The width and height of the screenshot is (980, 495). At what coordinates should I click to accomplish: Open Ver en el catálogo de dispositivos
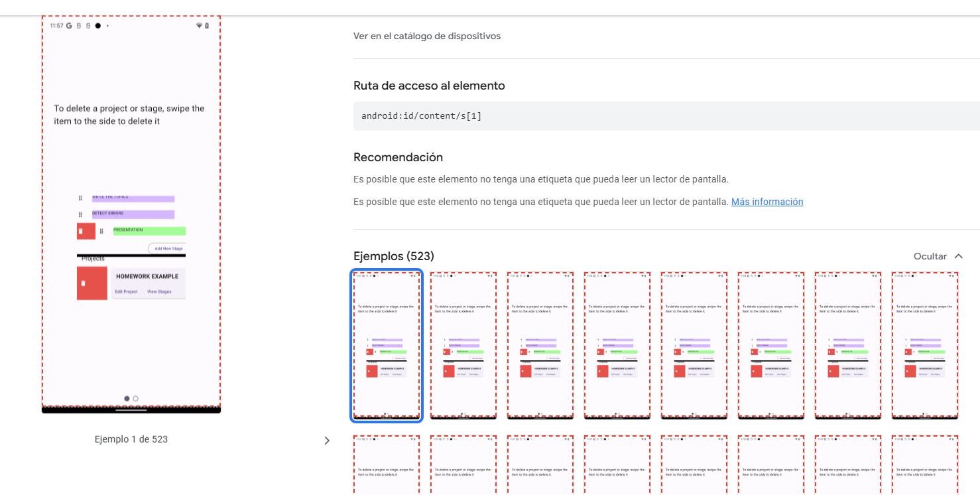point(427,36)
